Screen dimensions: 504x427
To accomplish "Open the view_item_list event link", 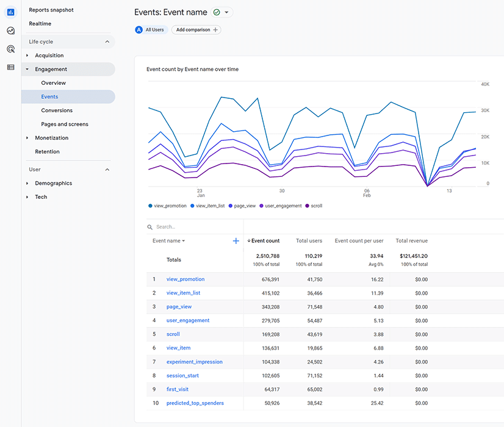I will tap(183, 293).
